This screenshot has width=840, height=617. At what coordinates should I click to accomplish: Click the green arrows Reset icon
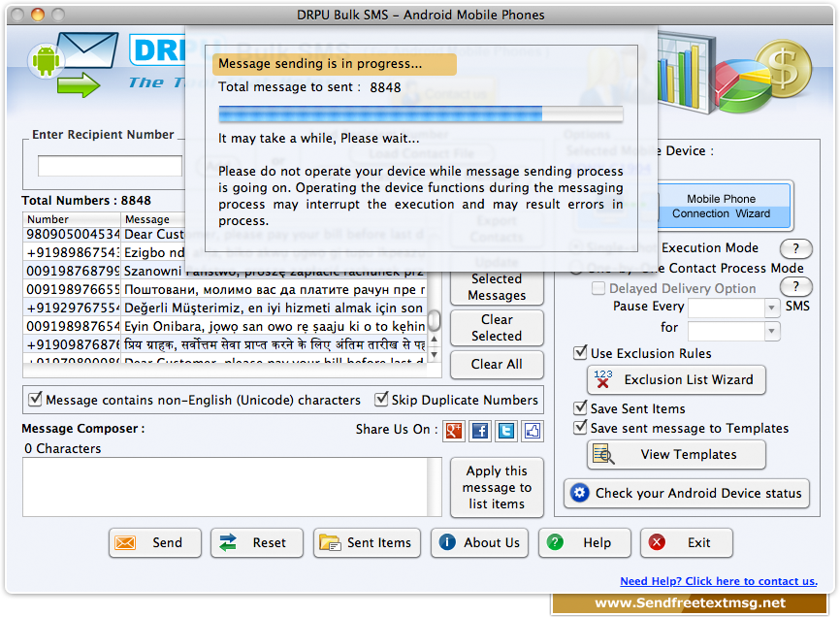(x=228, y=542)
